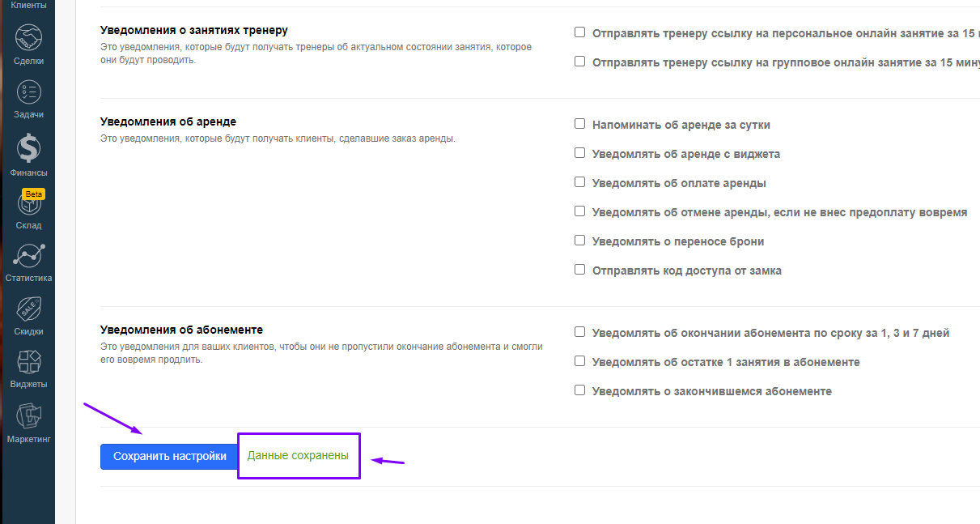Image resolution: width=980 pixels, height=524 pixels.
Task: Open the Финансы dollar icon
Action: click(x=29, y=148)
